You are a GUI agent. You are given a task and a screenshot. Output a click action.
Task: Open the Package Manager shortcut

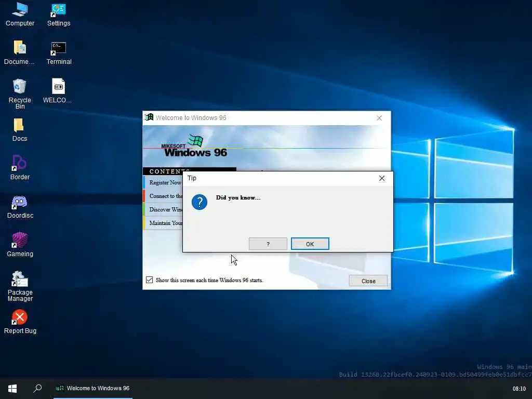click(x=20, y=286)
